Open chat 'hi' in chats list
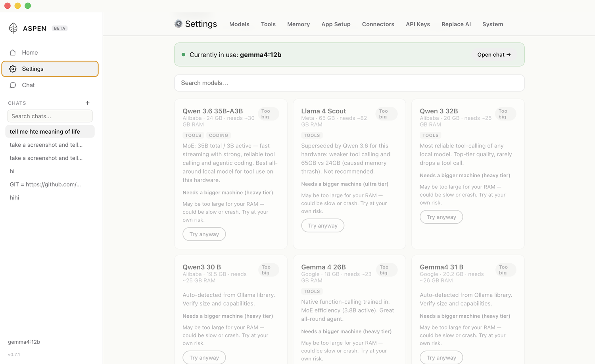The width and height of the screenshot is (595, 364). pos(50,171)
